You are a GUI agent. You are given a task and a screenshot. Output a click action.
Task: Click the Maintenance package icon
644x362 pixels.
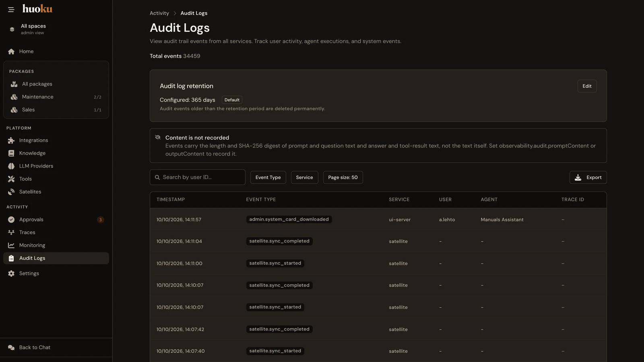14,97
